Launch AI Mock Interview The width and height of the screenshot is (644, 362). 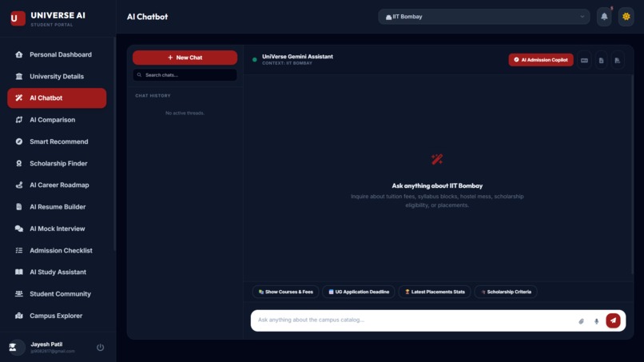tap(57, 229)
